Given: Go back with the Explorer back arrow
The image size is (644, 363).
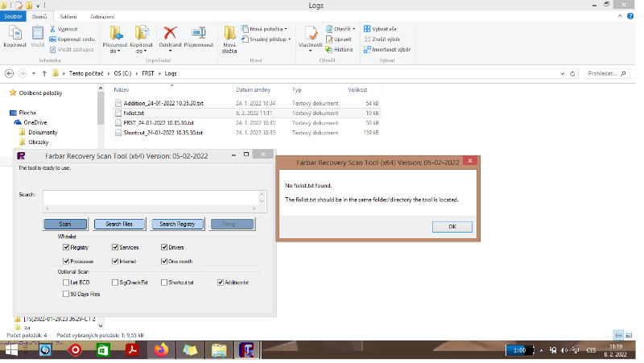Looking at the screenshot, I should pyautogui.click(x=9, y=74).
